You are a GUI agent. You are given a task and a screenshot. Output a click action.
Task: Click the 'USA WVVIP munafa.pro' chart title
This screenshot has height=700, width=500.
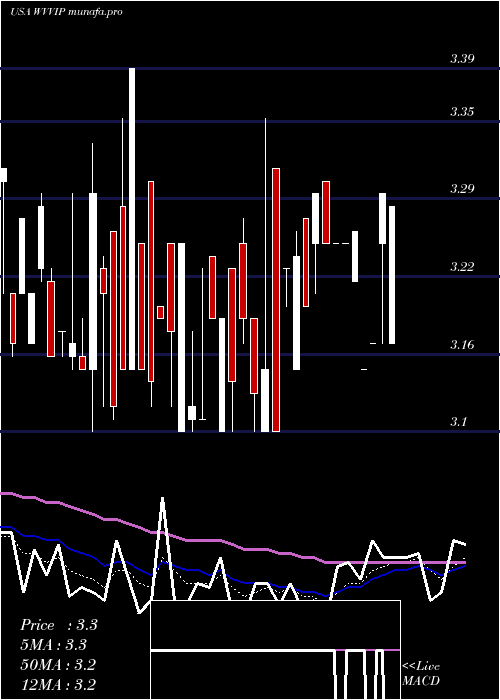tap(66, 12)
